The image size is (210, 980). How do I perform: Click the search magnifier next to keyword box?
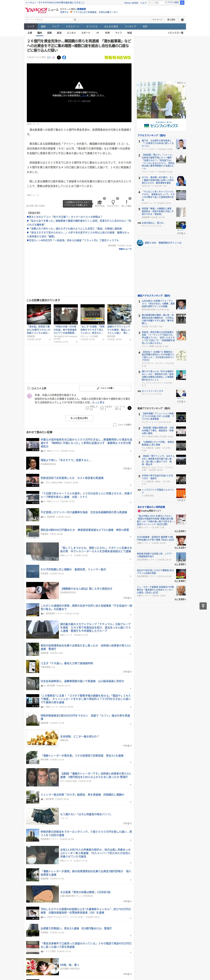click(x=75, y=20)
